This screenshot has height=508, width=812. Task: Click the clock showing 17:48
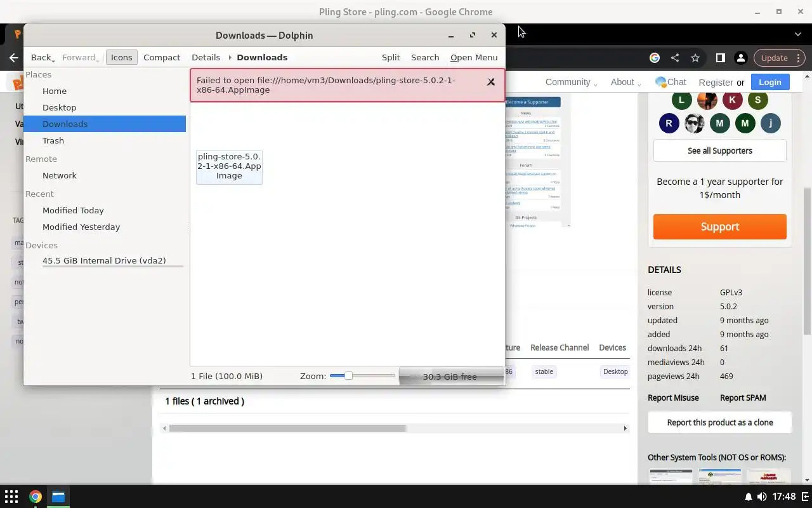(785, 497)
